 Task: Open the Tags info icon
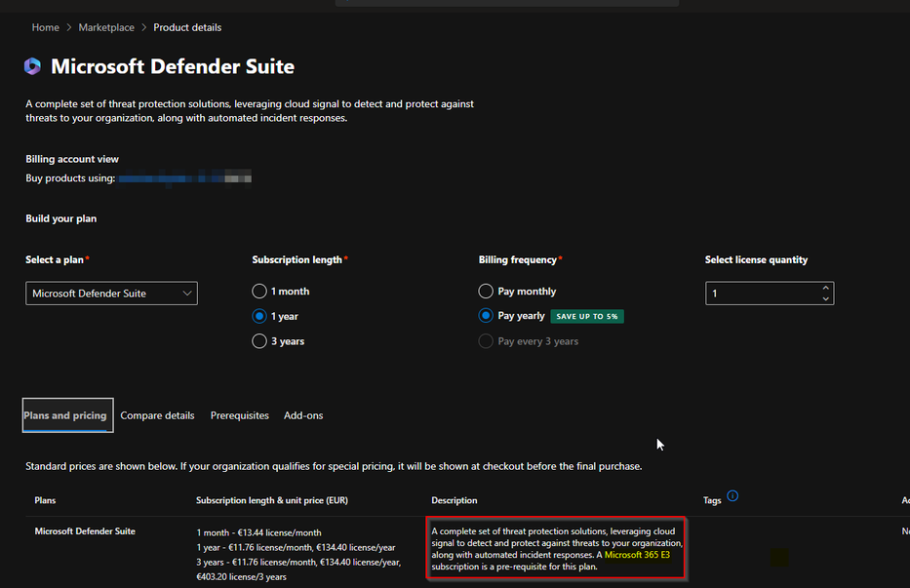tap(732, 495)
